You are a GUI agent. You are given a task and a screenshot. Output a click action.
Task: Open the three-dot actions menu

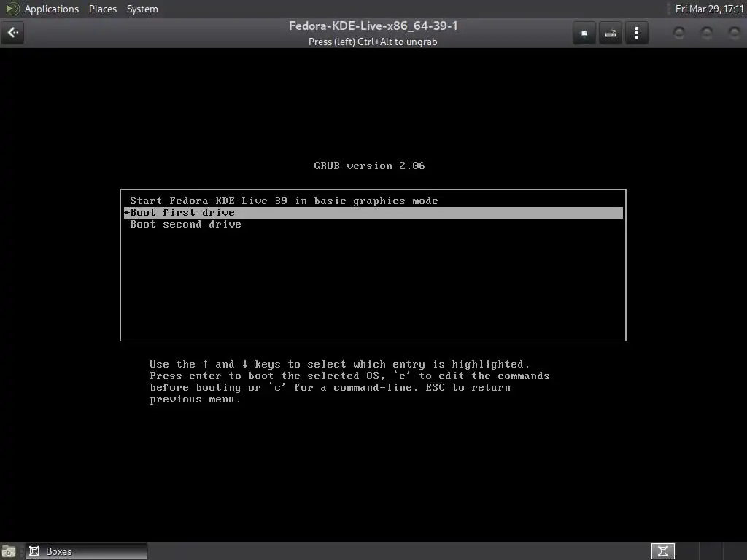pos(636,33)
